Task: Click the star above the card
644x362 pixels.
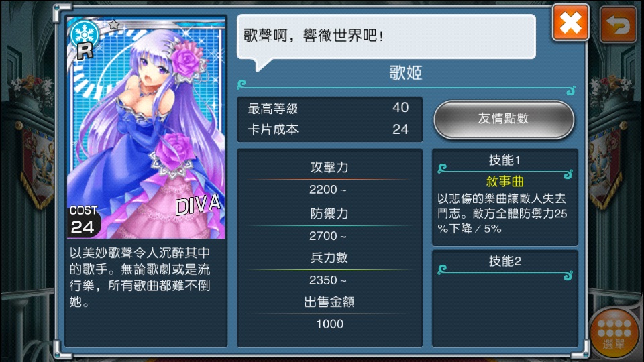Action: coord(114,25)
